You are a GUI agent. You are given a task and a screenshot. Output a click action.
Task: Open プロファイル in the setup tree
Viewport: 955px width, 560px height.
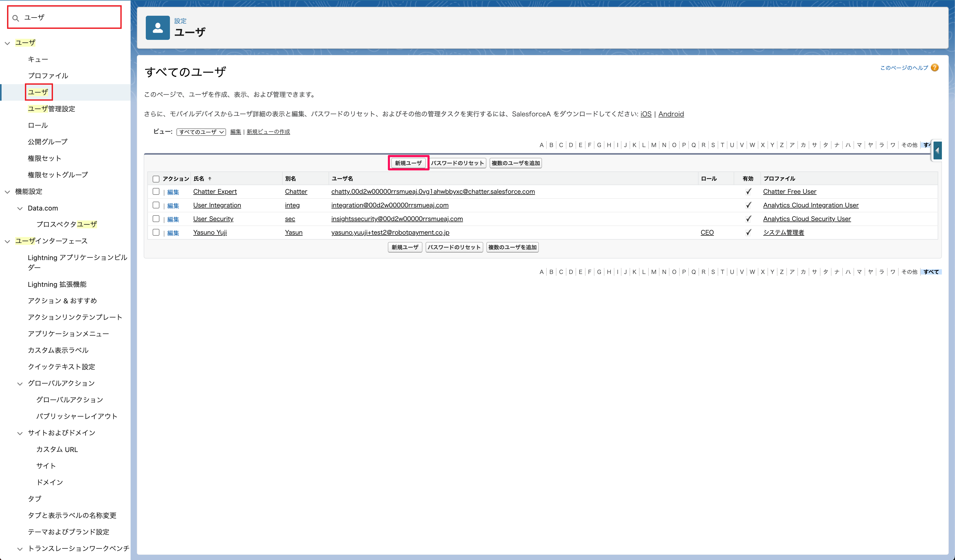[x=48, y=76]
